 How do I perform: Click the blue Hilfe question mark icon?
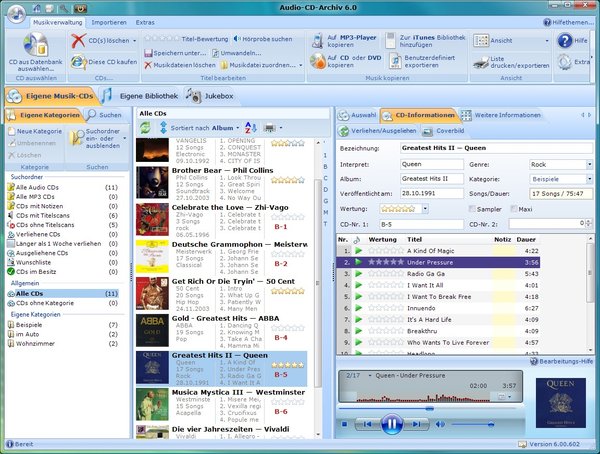[565, 40]
